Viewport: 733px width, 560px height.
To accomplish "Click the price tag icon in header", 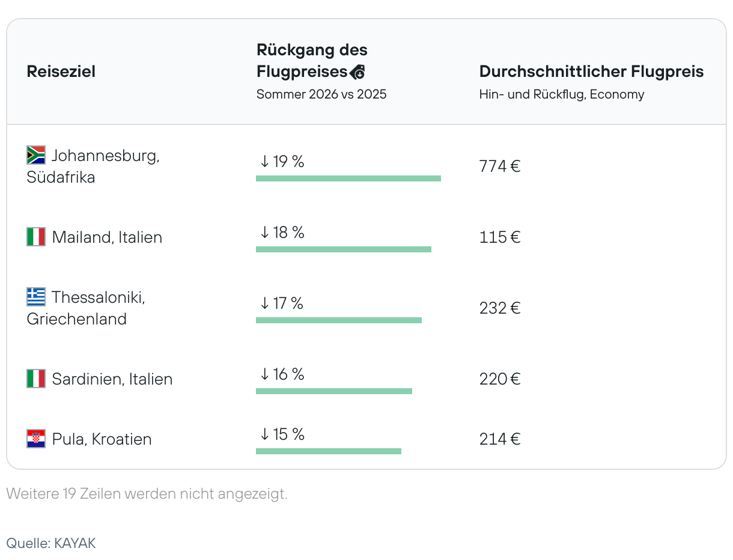I will pos(357,72).
